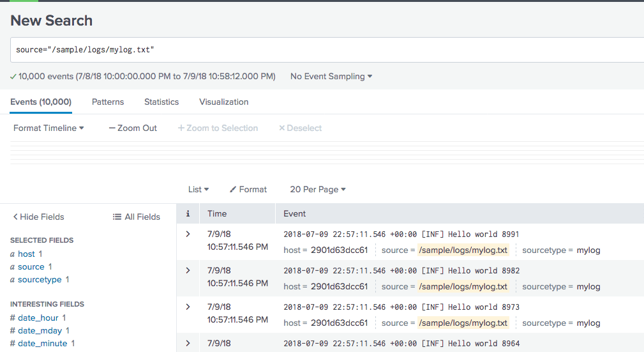Collapse sidebar with Hide Fields

38,217
